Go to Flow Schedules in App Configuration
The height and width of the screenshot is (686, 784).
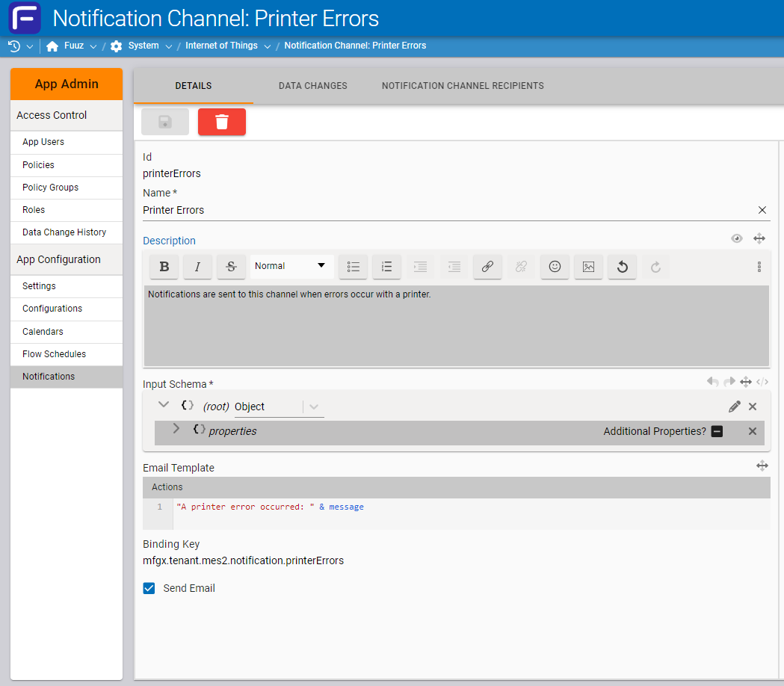click(54, 354)
